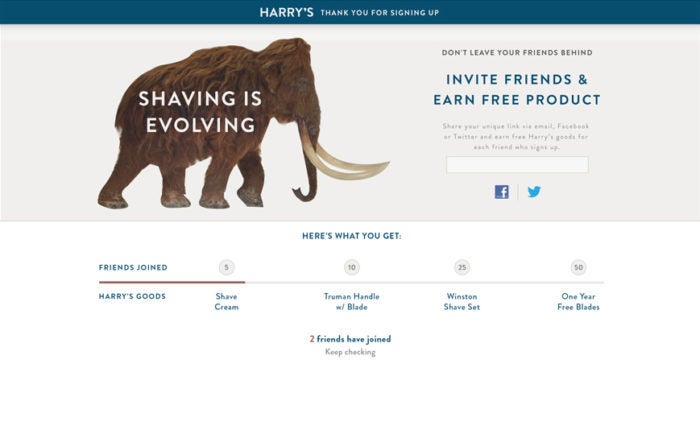
Task: Click the Winston Shave Set reward
Action: pyautogui.click(x=462, y=302)
